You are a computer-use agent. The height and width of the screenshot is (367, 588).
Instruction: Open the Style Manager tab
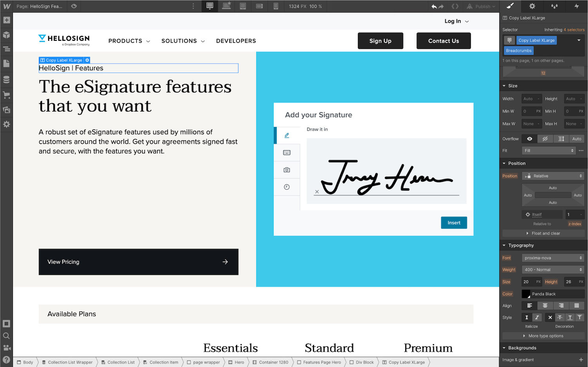(554, 6)
